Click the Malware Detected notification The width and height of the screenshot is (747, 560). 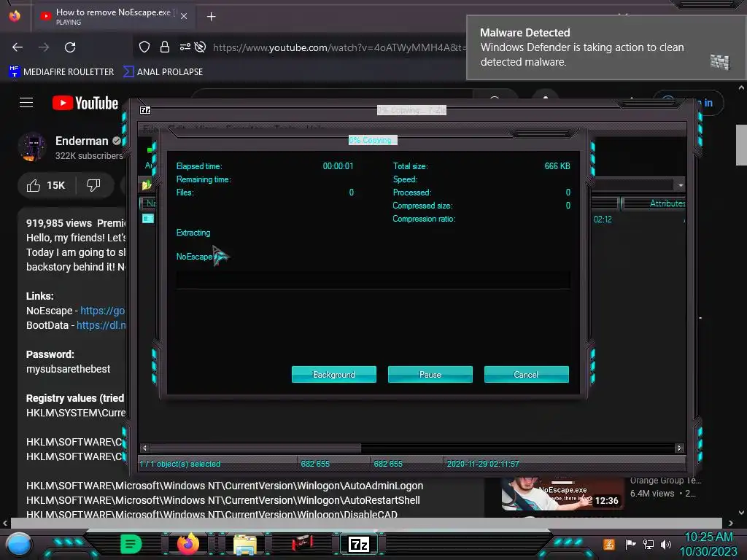coord(606,47)
